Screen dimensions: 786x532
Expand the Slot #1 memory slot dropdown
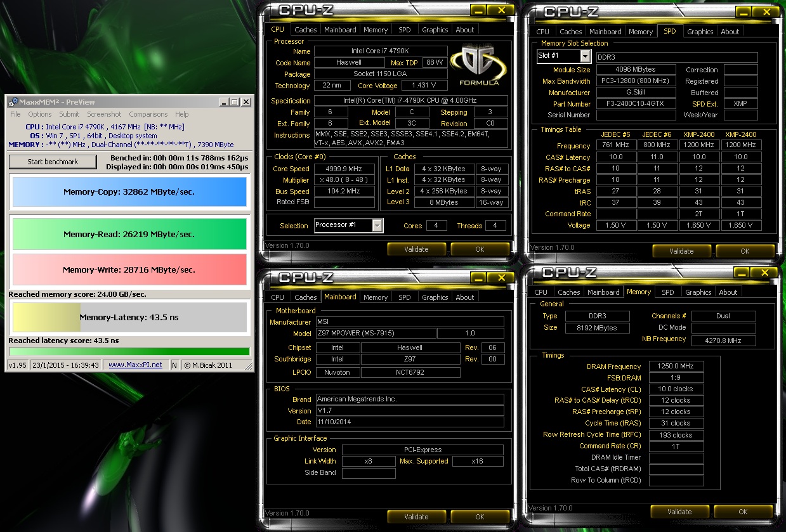pyautogui.click(x=585, y=56)
